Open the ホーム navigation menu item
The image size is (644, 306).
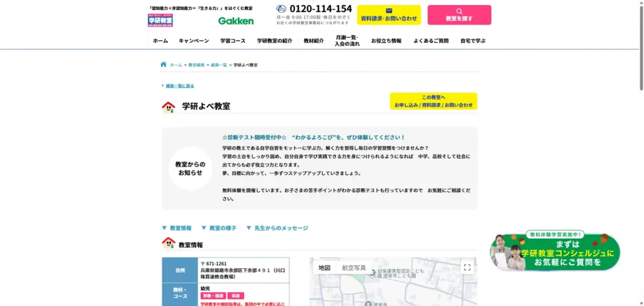click(x=160, y=41)
